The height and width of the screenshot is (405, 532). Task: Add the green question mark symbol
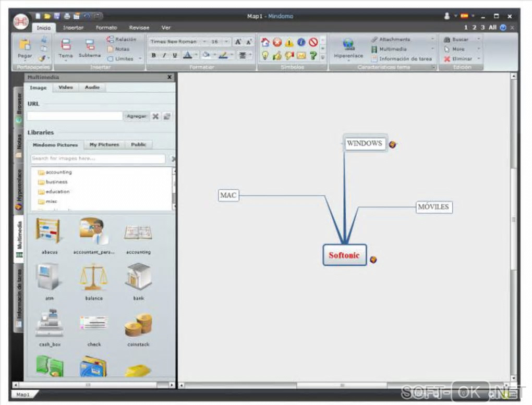(313, 55)
